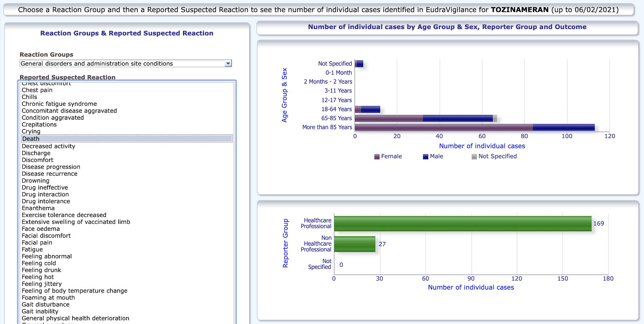Click the Reaction Groups combo box field
Image resolution: width=644 pixels, height=324 pixels.
coord(123,64)
